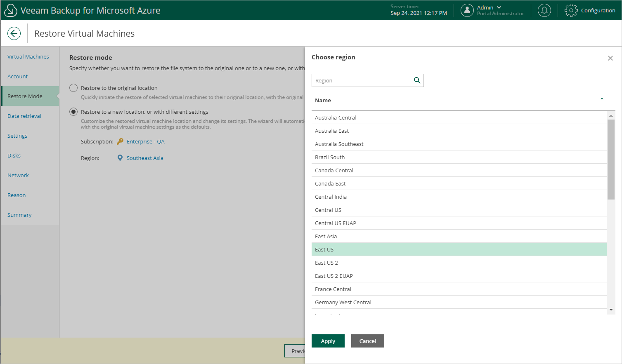This screenshot has width=622, height=364.
Task: Open Settings wizard step
Action: point(17,136)
